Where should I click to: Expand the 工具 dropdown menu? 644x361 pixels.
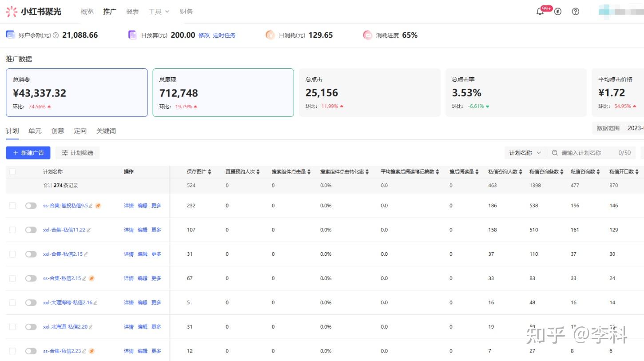[x=159, y=12]
